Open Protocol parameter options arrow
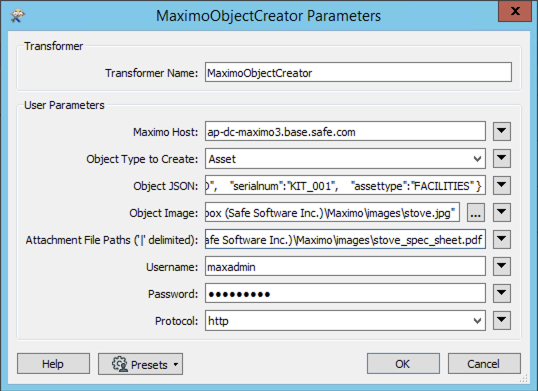 click(502, 321)
